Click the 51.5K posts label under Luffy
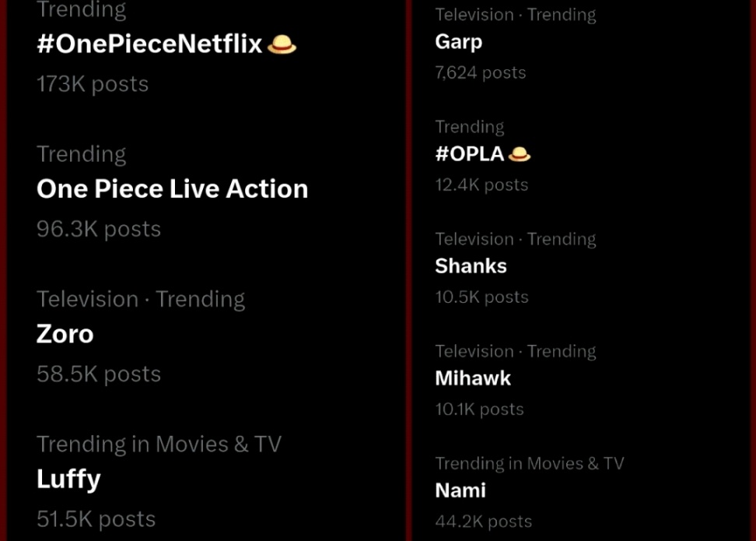The image size is (756, 541). pos(96,518)
